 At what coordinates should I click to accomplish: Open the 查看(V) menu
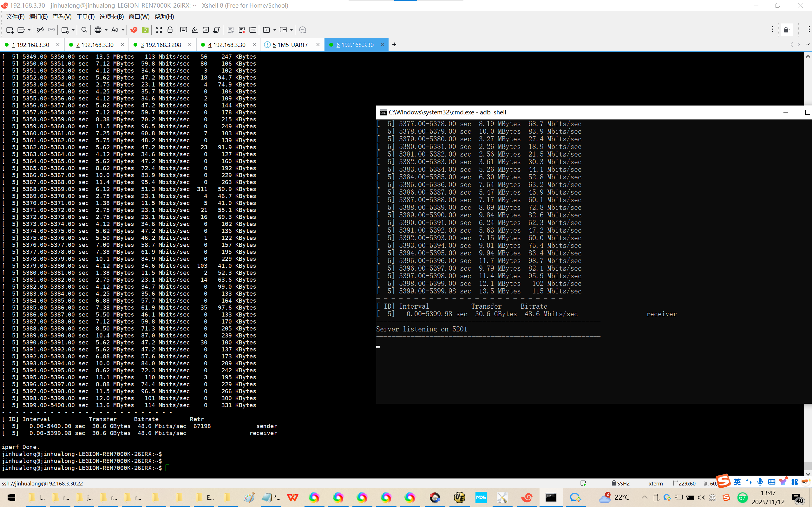(x=62, y=16)
